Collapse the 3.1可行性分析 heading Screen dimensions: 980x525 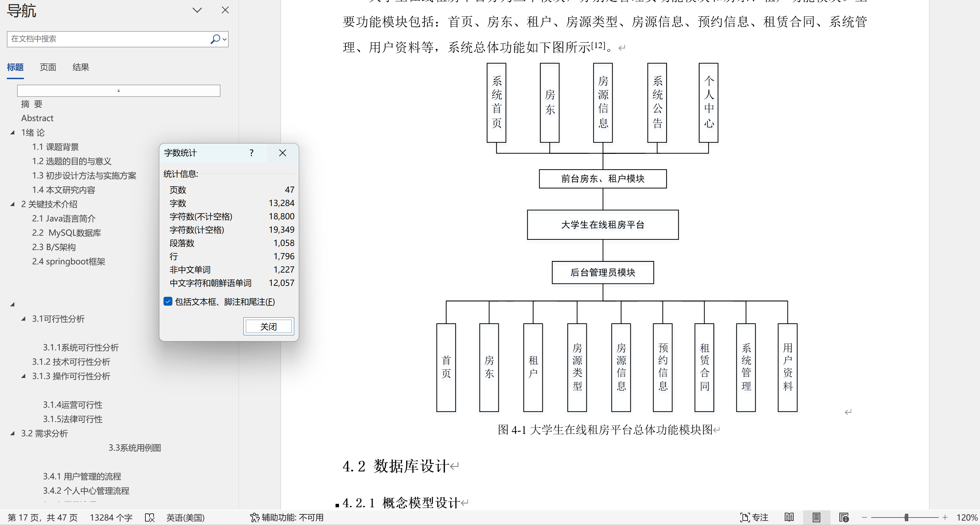pyautogui.click(x=24, y=319)
